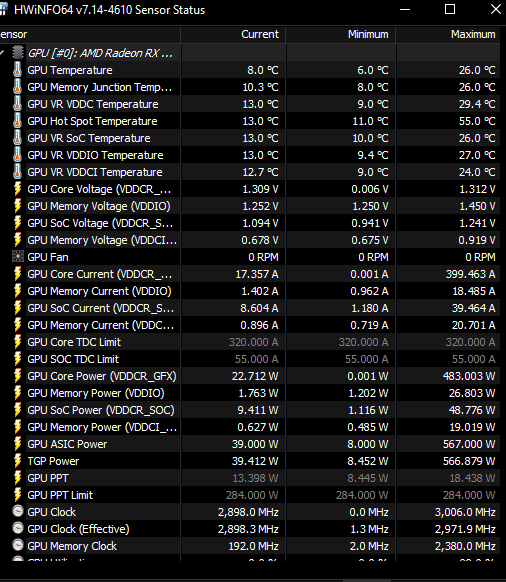Click the Current column header

pos(233,35)
